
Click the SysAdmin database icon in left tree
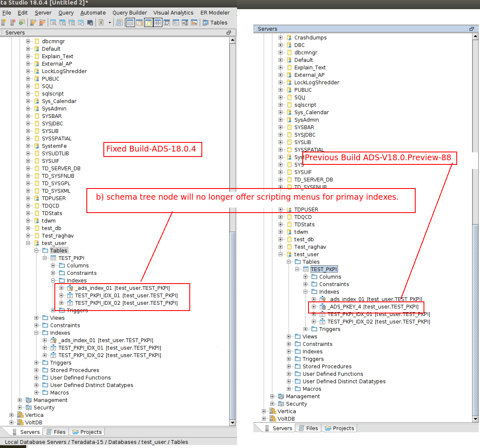click(x=37, y=109)
